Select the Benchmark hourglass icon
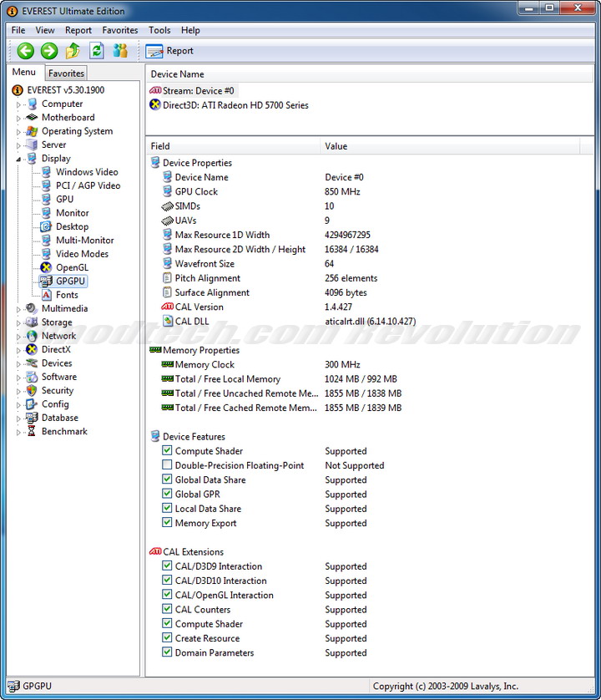The height and width of the screenshot is (700, 601). [x=32, y=431]
